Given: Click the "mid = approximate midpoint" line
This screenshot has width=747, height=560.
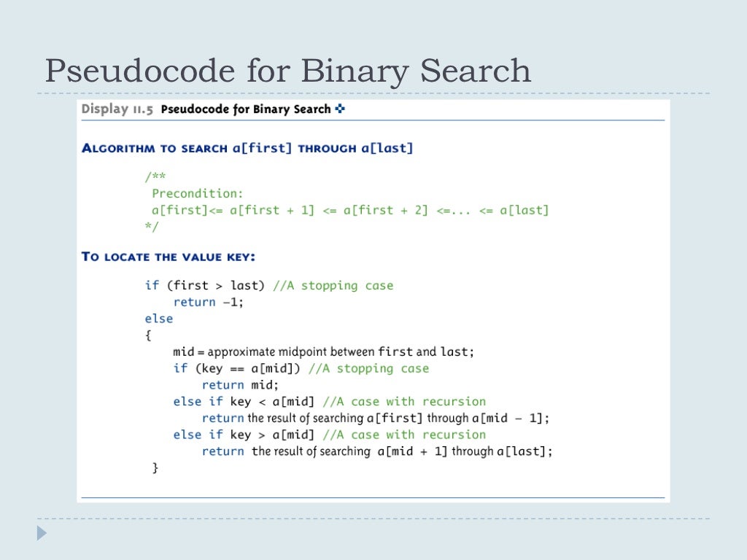Looking at the screenshot, I should (323, 352).
